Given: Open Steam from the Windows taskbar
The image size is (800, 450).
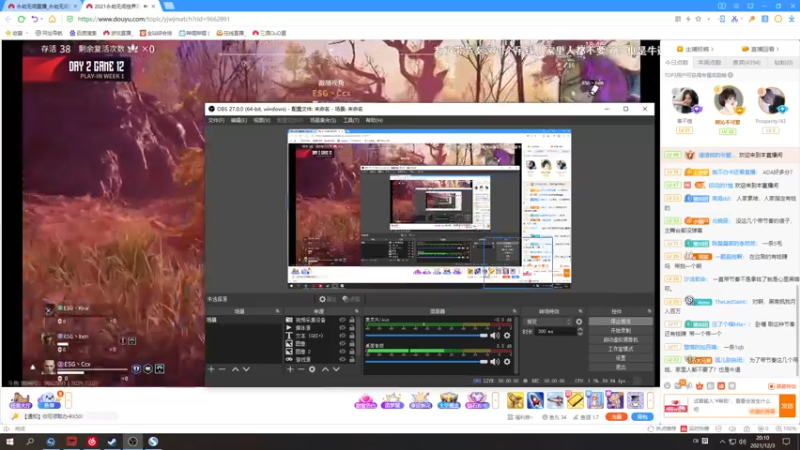Looking at the screenshot, I should (112, 441).
